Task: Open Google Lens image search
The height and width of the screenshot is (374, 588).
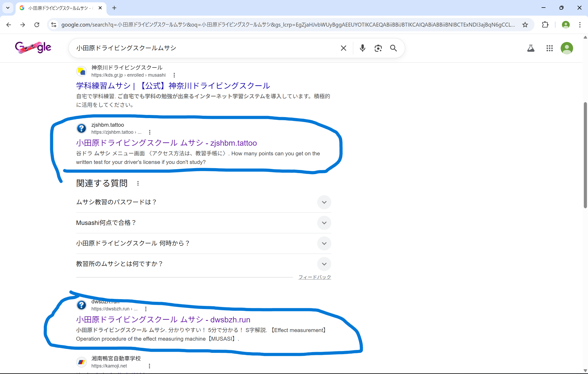Action: tap(378, 48)
